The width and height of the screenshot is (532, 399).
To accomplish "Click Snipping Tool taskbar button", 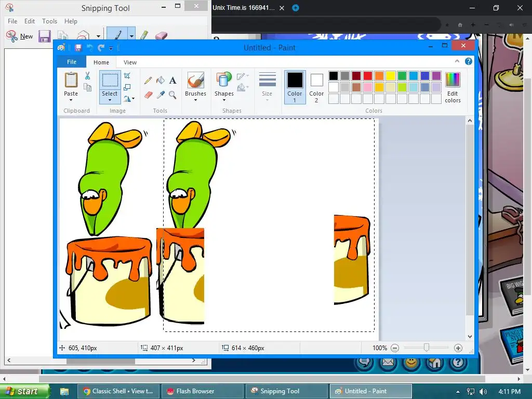I will pyautogui.click(x=286, y=391).
